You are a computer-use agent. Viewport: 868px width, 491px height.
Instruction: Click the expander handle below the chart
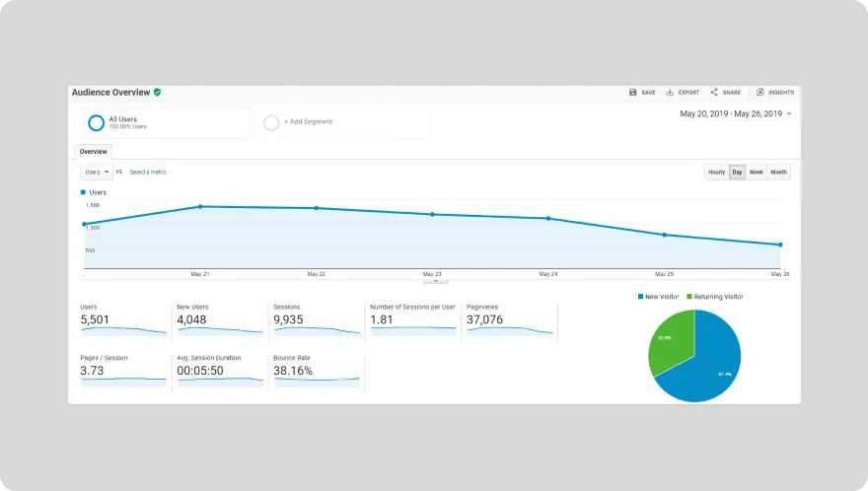[434, 282]
